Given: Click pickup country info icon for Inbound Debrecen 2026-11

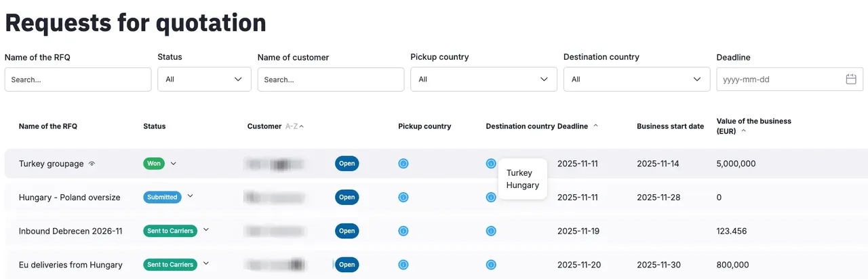Looking at the screenshot, I should (x=403, y=231).
